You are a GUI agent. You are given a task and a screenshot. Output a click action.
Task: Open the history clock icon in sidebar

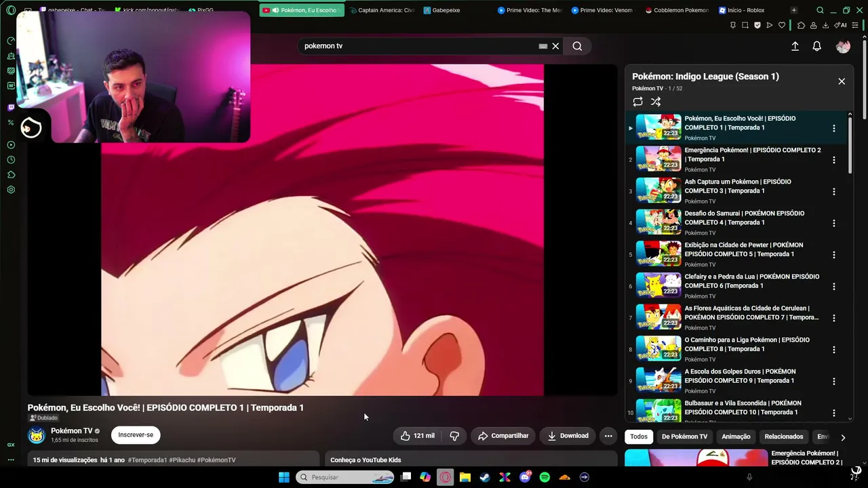(x=11, y=160)
